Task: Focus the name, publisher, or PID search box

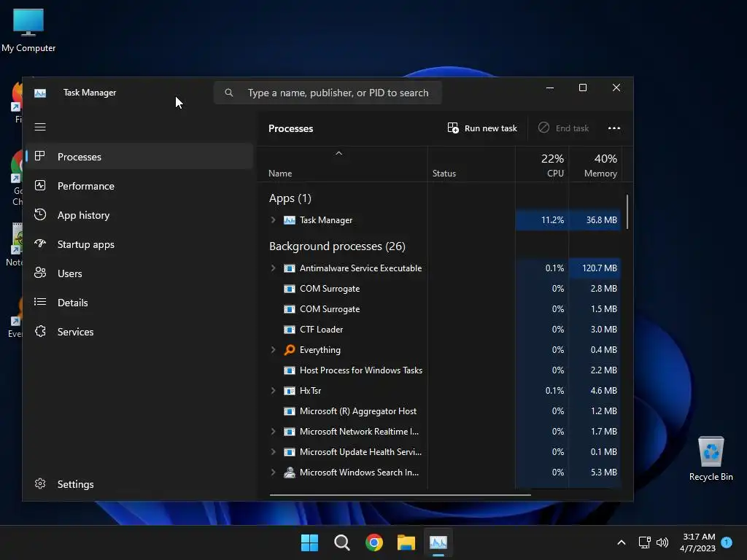Action: [x=328, y=93]
